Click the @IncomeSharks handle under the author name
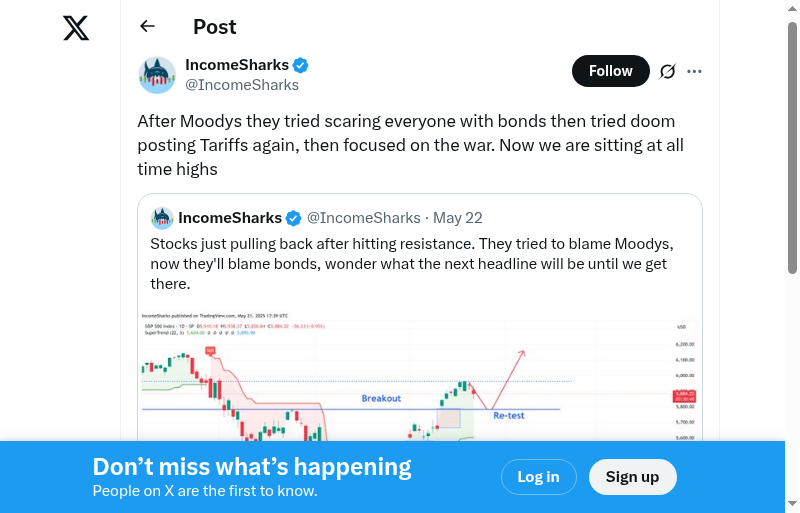This screenshot has width=800, height=513. tap(242, 85)
